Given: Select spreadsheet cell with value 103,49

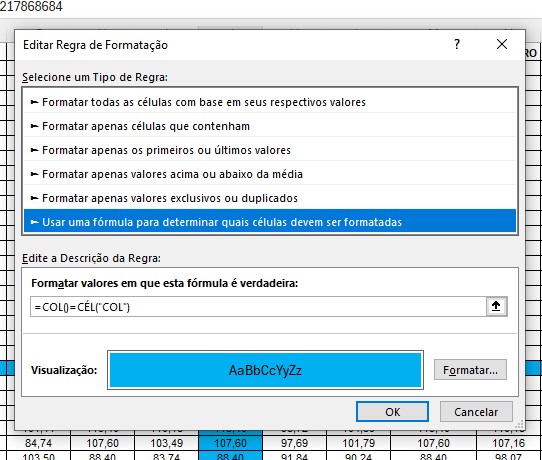Looking at the screenshot, I should (166, 443).
